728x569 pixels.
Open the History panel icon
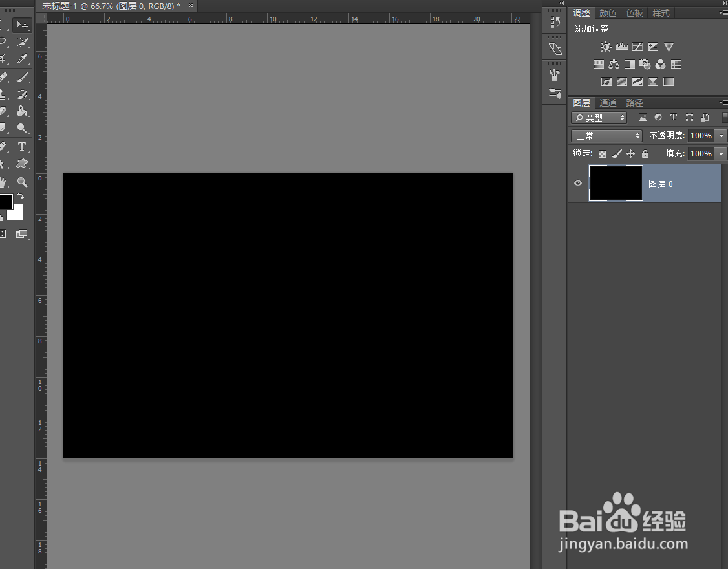tap(555, 22)
